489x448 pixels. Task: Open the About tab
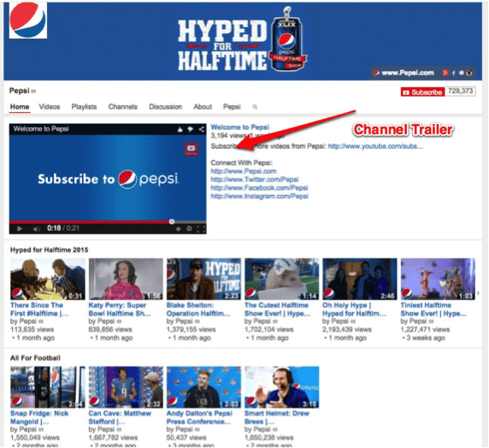[203, 107]
